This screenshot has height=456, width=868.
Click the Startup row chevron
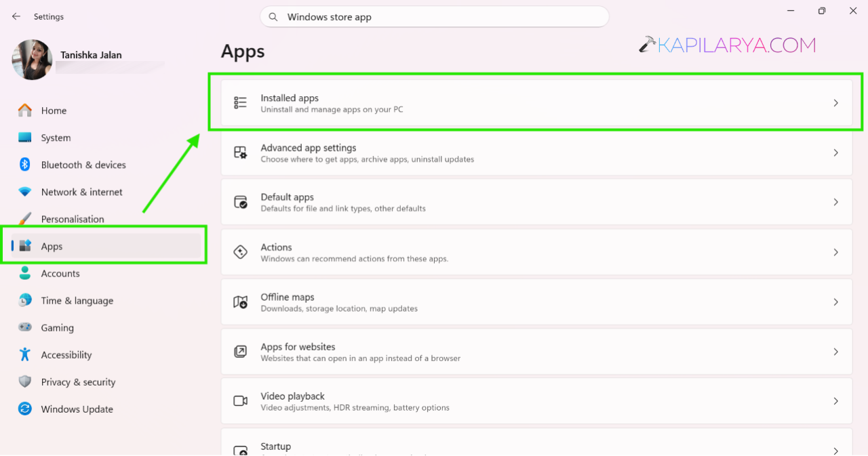pyautogui.click(x=835, y=451)
